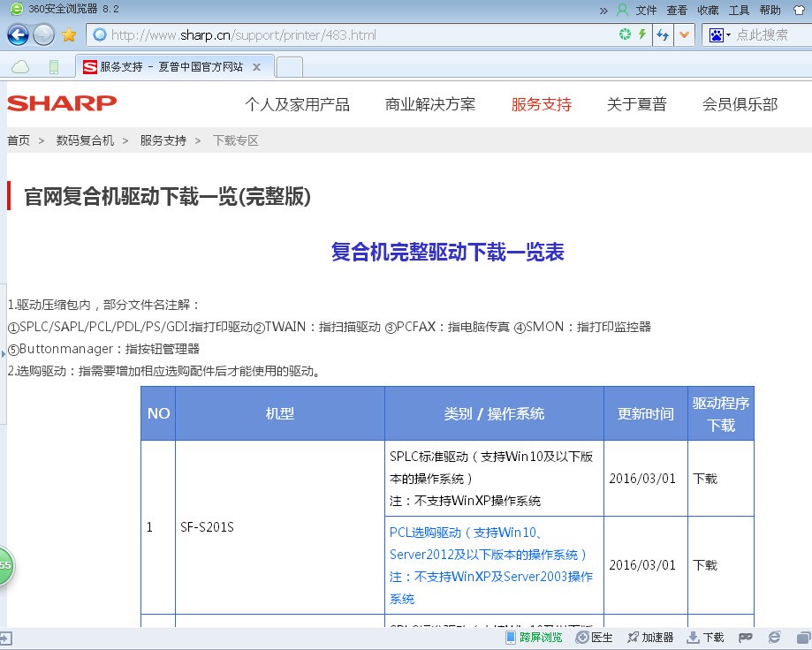Click 下载 for SPLC标准驱动 row
This screenshot has height=650, width=812.
(x=705, y=479)
